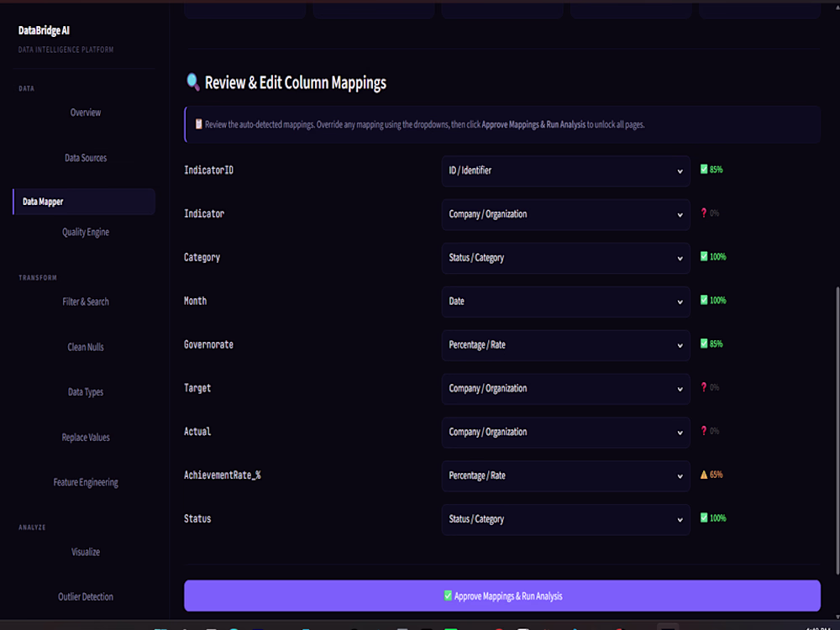
Task: Open the Status column mapping dropdown
Action: click(565, 520)
